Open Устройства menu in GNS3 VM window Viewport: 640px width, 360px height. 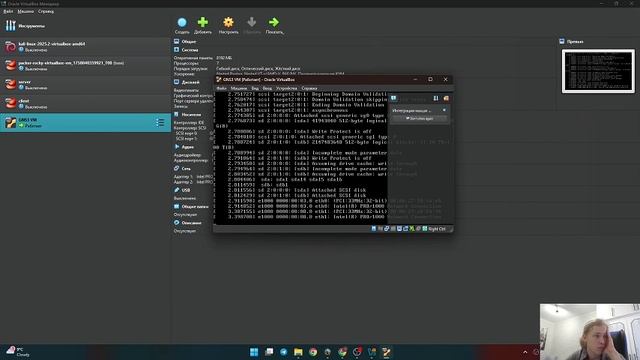pyautogui.click(x=287, y=88)
